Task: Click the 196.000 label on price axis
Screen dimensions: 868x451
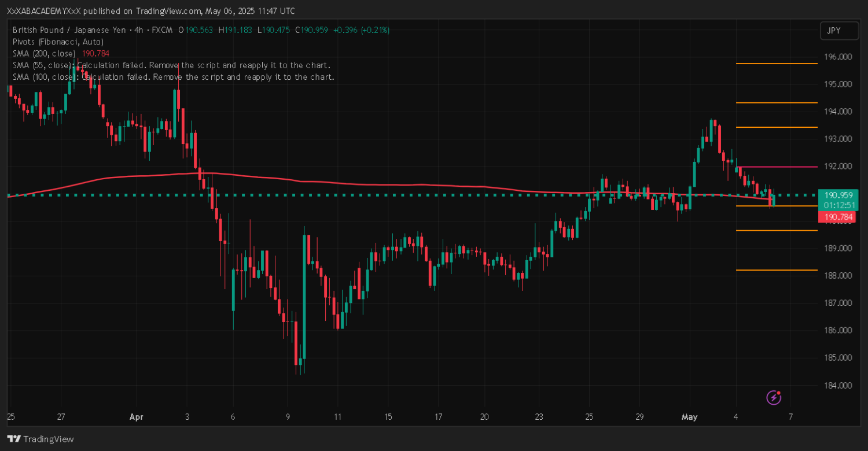Action: 837,57
